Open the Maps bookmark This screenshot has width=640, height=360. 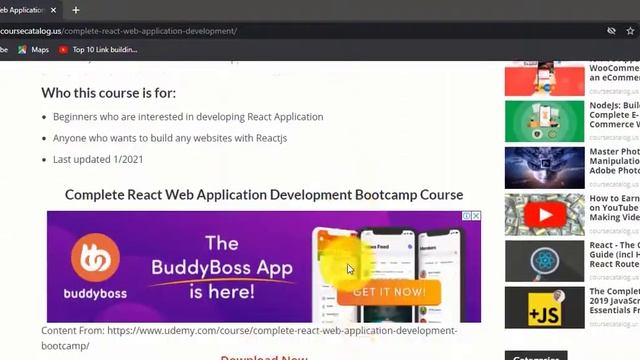pyautogui.click(x=33, y=50)
